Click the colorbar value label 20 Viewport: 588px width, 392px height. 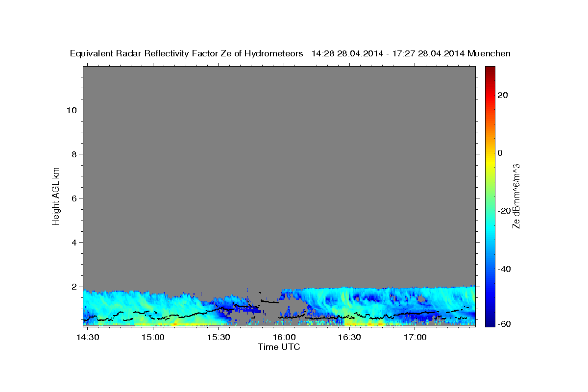(x=503, y=95)
